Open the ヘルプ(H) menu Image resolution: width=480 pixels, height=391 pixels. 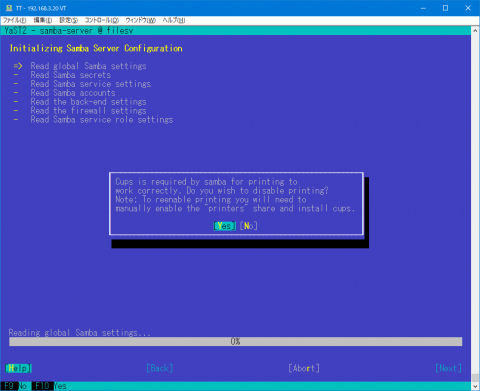click(174, 20)
